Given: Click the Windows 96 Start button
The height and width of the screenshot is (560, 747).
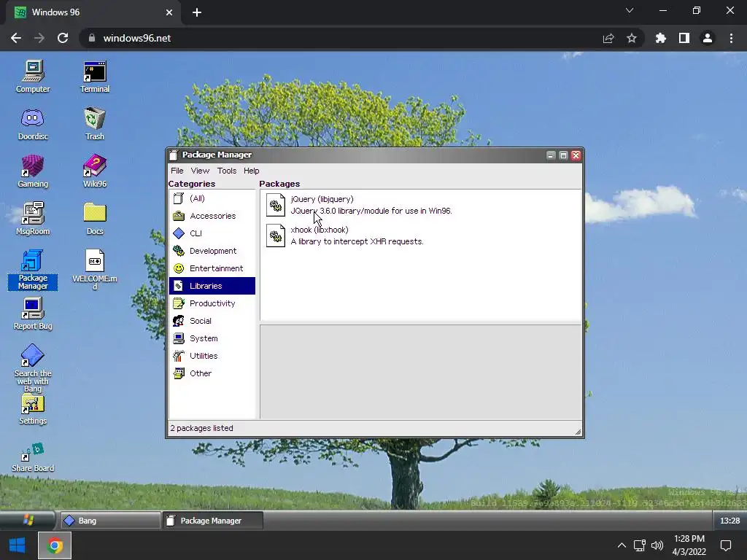Looking at the screenshot, I should click(28, 520).
